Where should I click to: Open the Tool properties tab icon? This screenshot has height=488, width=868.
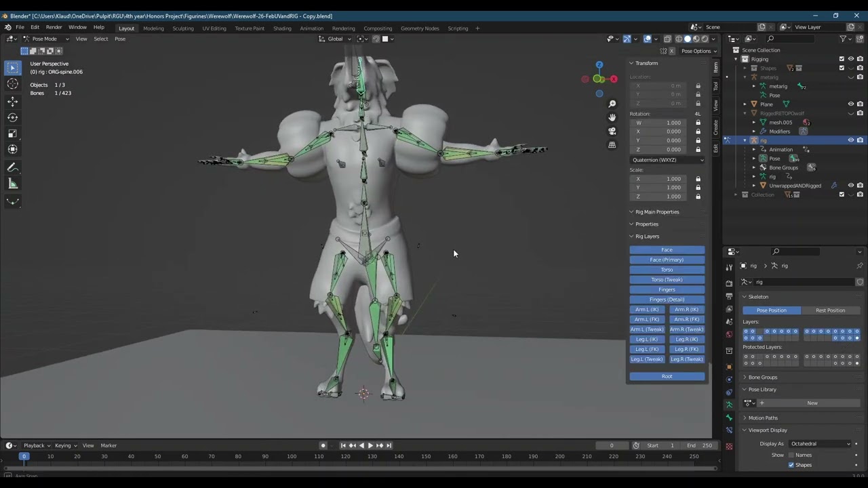pos(729,268)
